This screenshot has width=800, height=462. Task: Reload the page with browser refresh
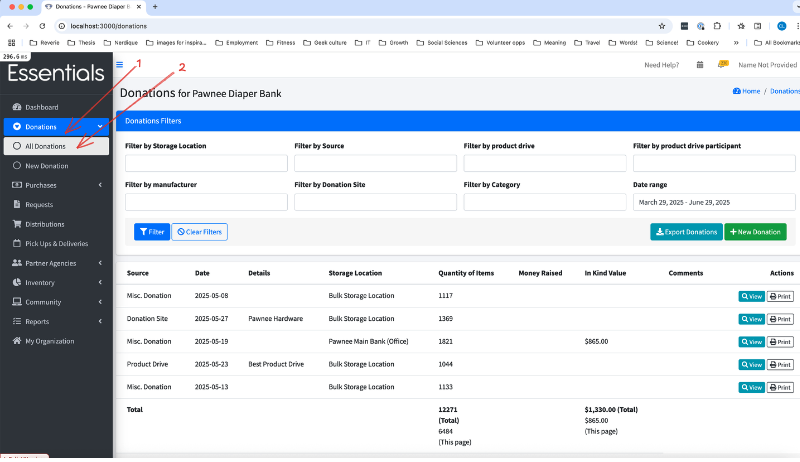(x=42, y=26)
